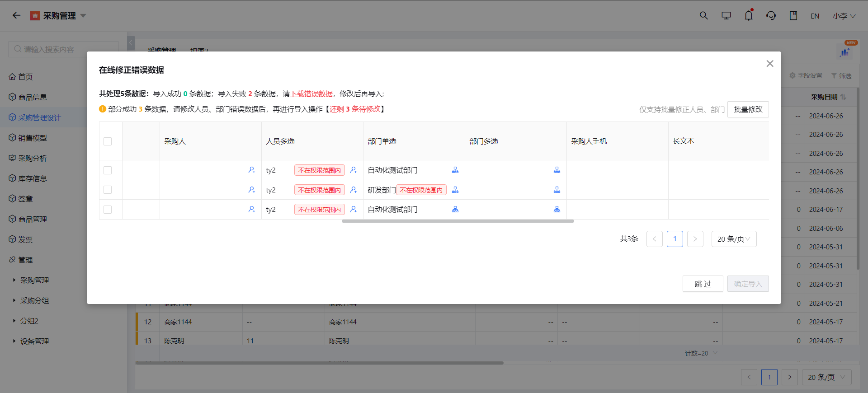Screen dimensions: 868x393
Task: Open 部门多选 org icon in third row
Action: (x=557, y=209)
